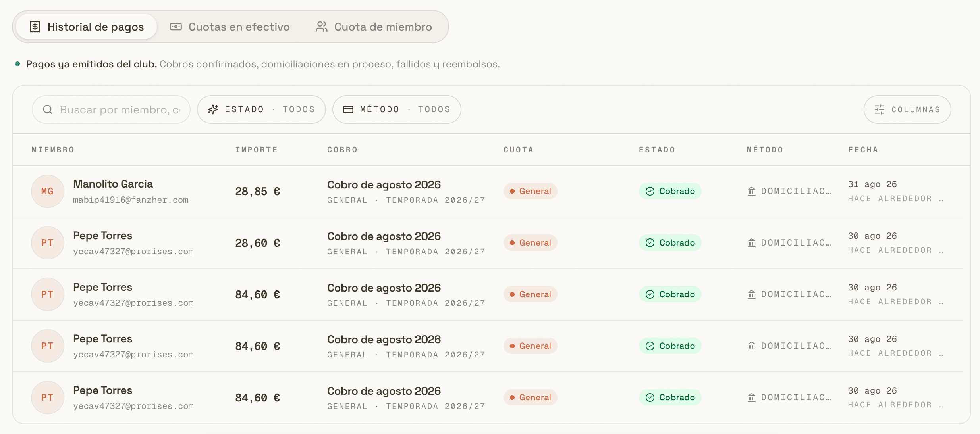Click email mabip41916@fanzher.com
This screenshot has width=980, height=434.
(131, 200)
